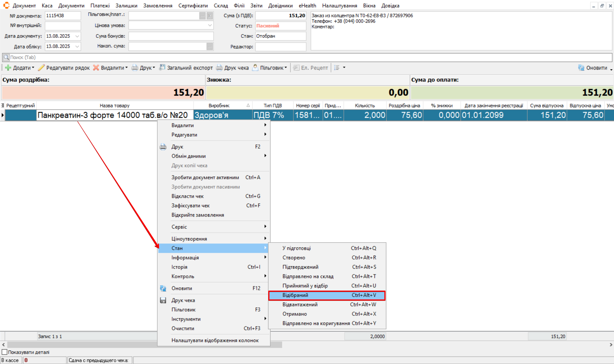614x364 pixels.
Task: Click the Пільговик/плат. ellipsis button
Action: 202,16
